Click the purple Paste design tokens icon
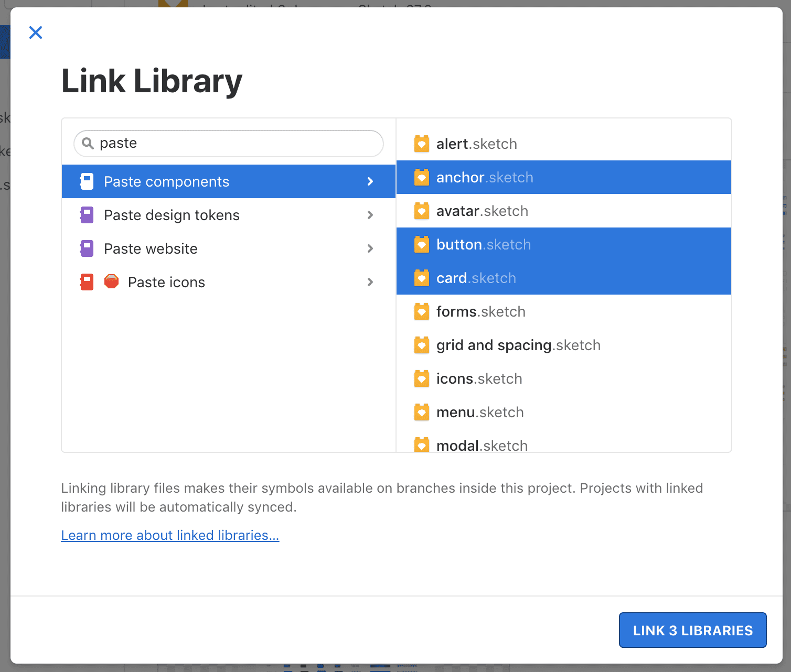Viewport: 791px width, 672px height. pyautogui.click(x=87, y=215)
